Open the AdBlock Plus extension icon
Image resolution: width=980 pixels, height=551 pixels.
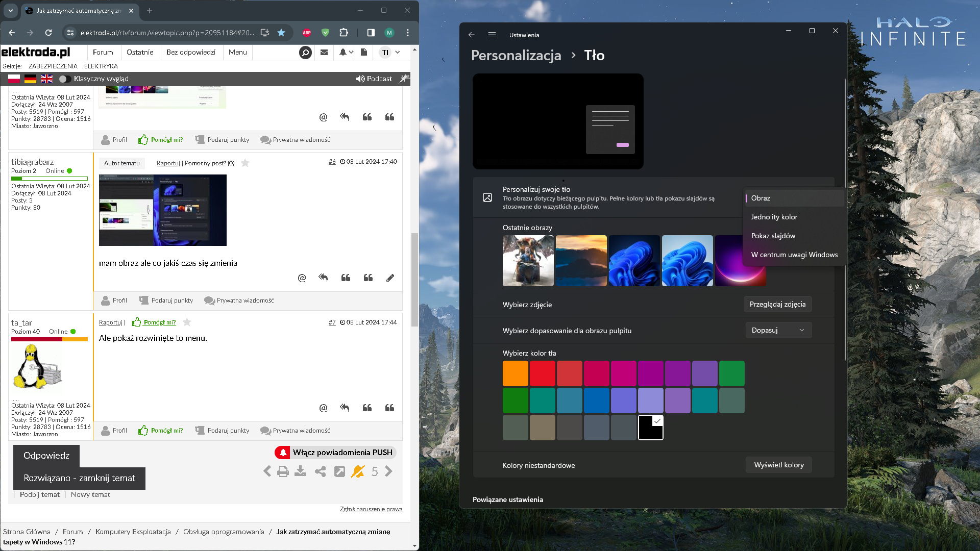pos(307,33)
